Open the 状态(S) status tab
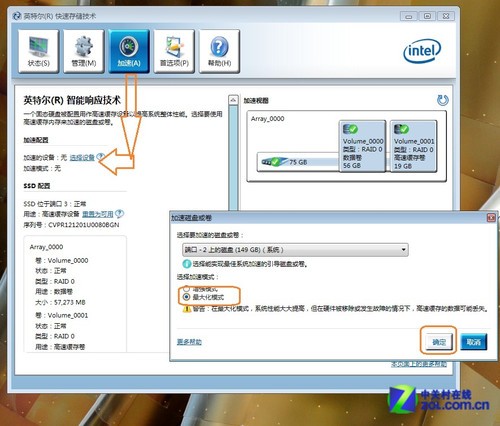This screenshot has width=500, height=426. [39, 51]
